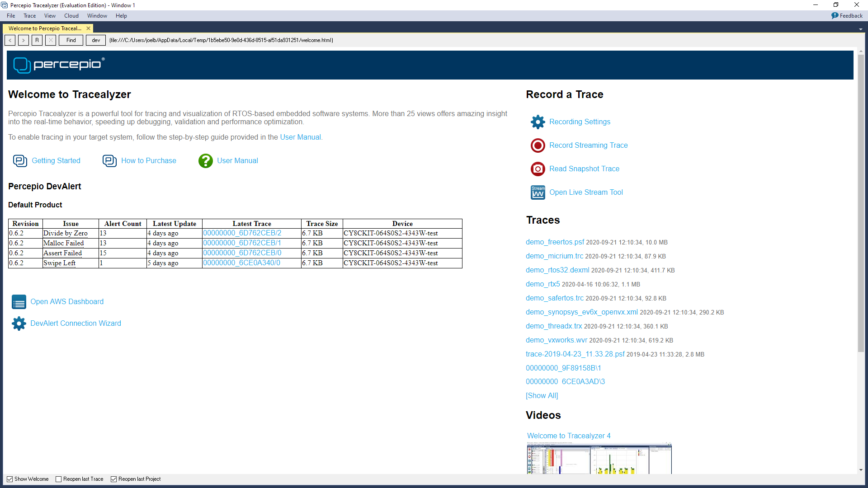Click the Open AWS Dashboard icon

tap(19, 302)
